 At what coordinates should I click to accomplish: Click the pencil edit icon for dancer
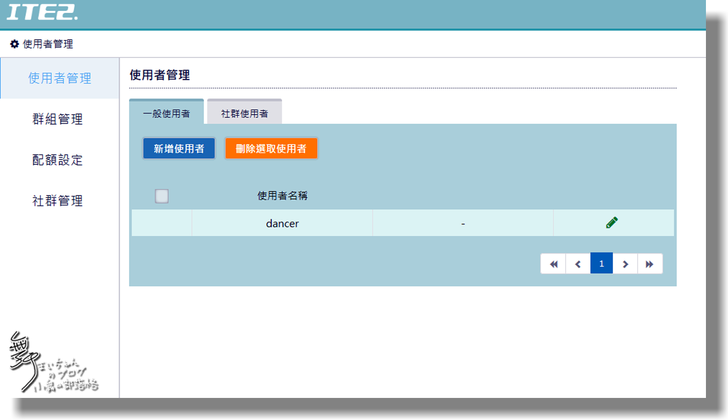coord(612,223)
